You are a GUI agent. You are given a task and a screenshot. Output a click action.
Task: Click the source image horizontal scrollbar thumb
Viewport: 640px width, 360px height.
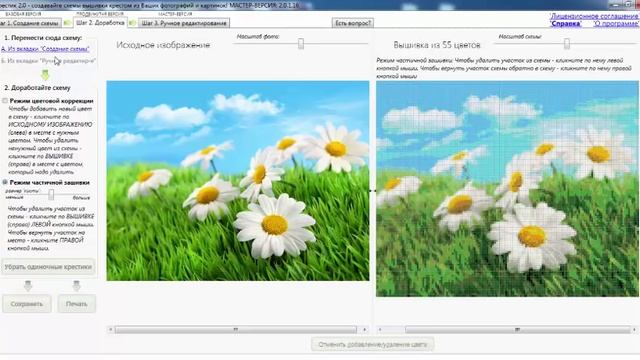pos(236,329)
